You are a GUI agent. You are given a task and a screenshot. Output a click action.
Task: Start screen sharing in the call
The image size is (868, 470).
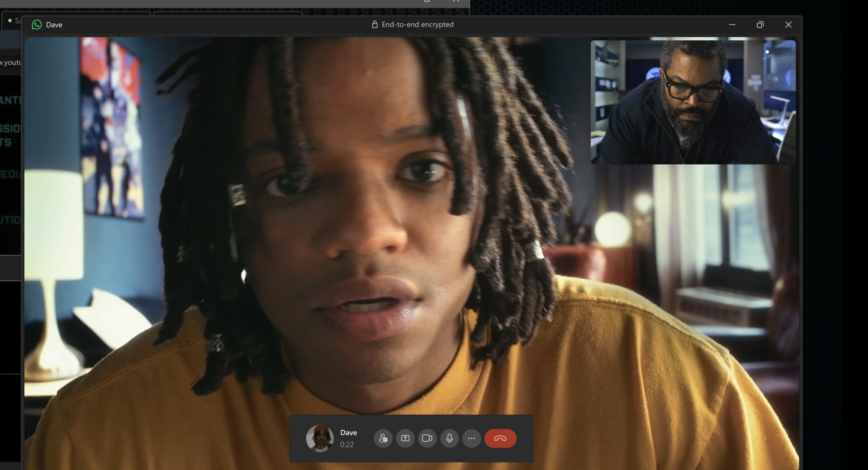point(405,438)
